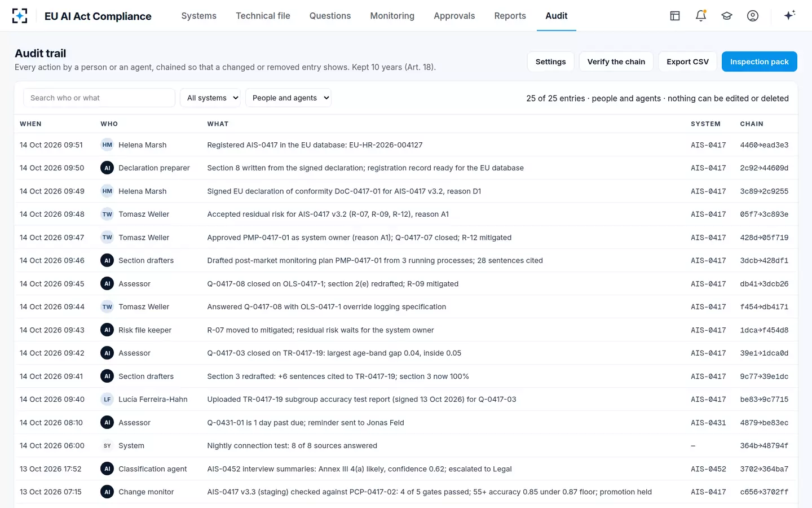
Task: Click the Lucía Ferreira-Hahn name
Action: coord(153,400)
